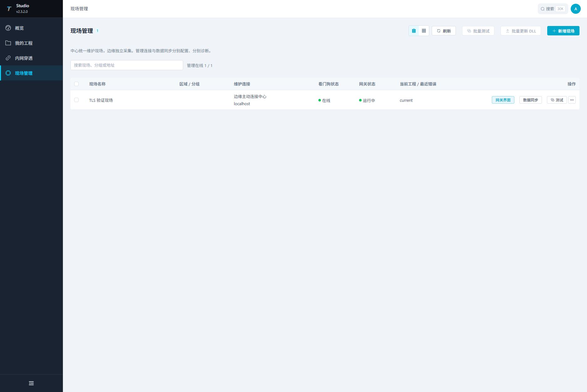Check the TLS 验证现场 row checkbox

(x=76, y=100)
